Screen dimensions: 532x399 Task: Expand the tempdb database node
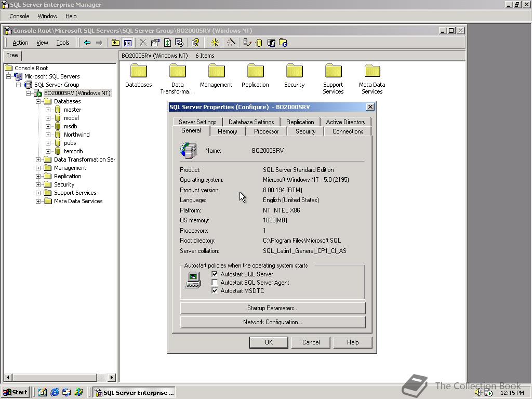[48, 151]
